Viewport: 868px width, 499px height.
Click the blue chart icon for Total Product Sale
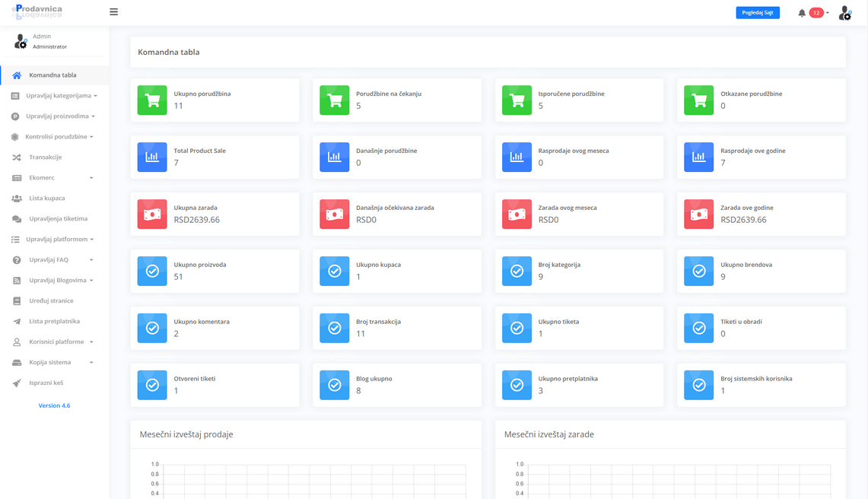(152, 157)
